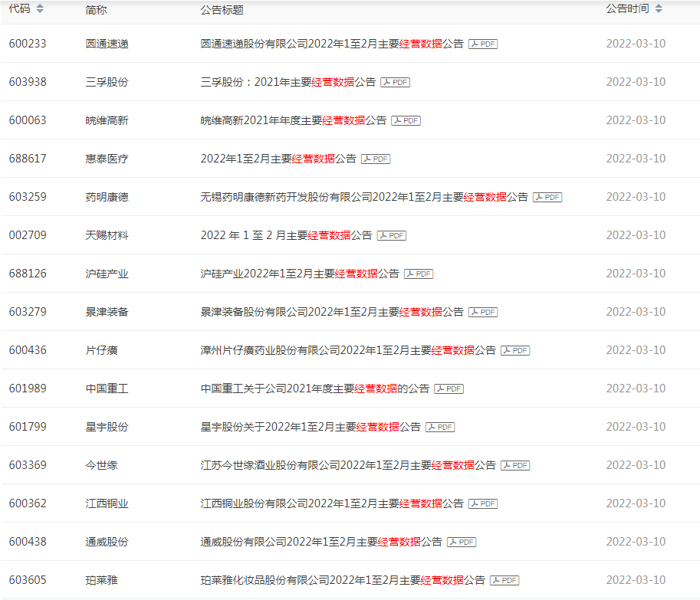Click 通威股份 announcement title link
700x600 pixels.
pos(321,542)
